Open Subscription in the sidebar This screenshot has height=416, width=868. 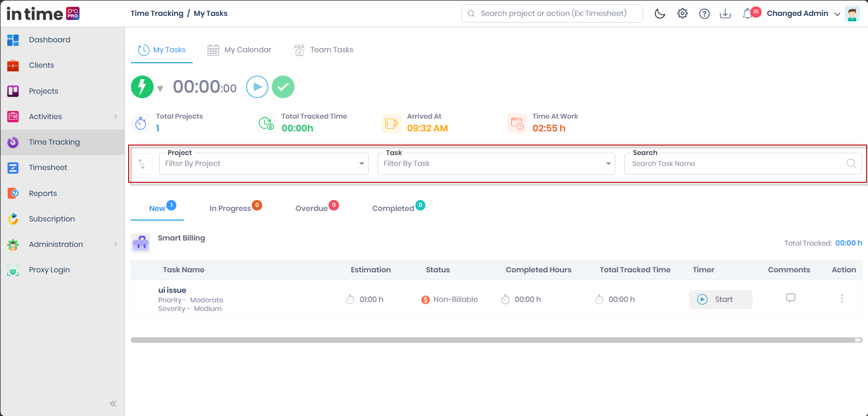point(63,219)
